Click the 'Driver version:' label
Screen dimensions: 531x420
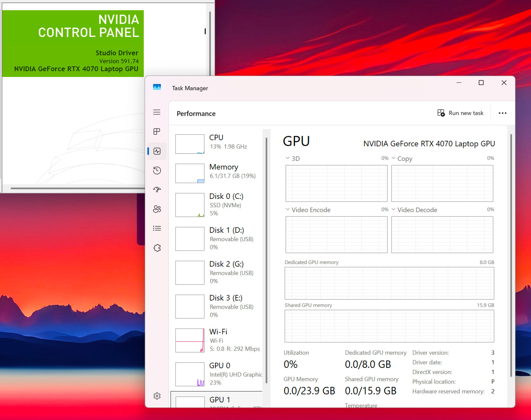pyautogui.click(x=430, y=353)
